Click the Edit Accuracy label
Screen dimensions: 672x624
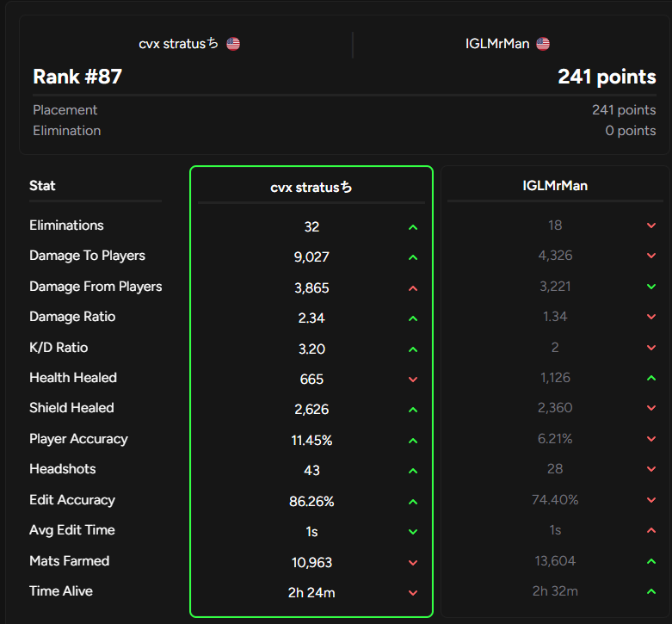point(72,500)
